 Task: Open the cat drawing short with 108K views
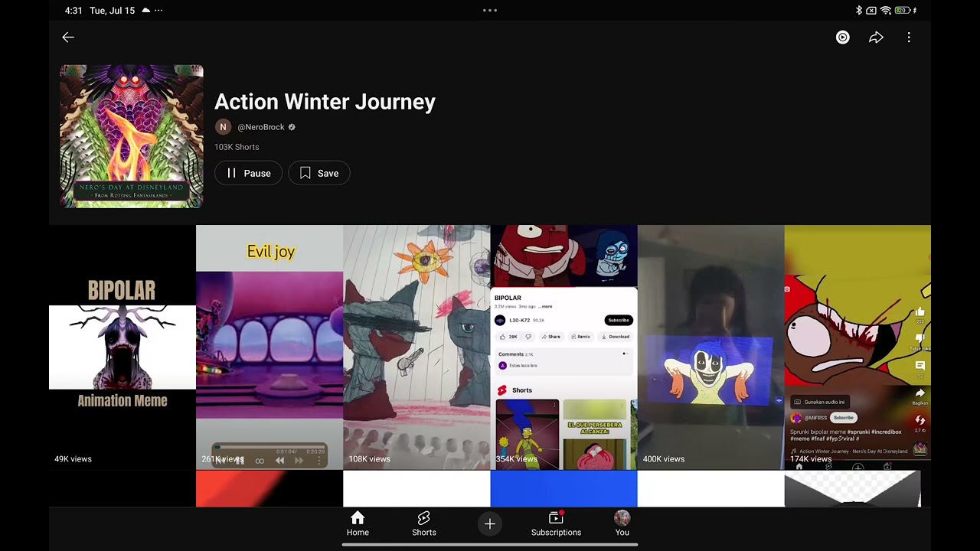click(x=416, y=347)
